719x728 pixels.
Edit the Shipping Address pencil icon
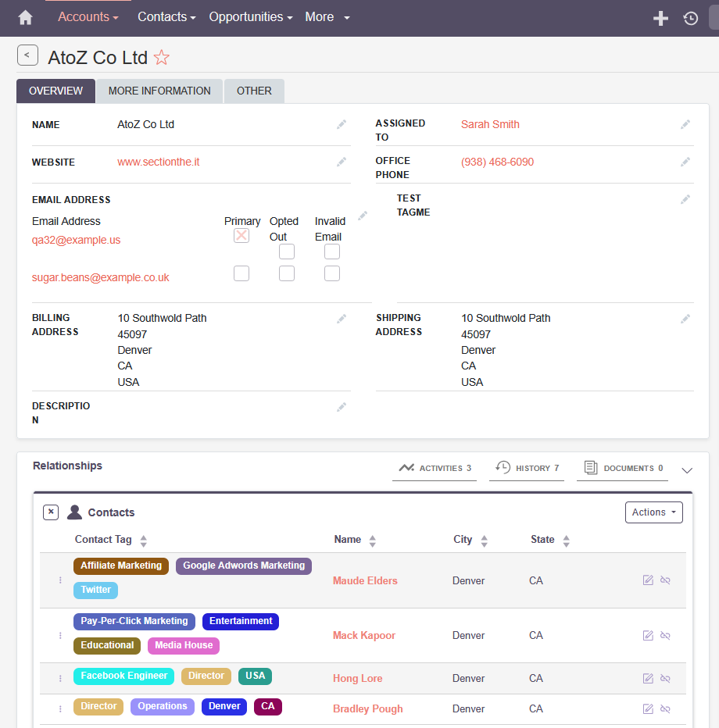point(685,319)
